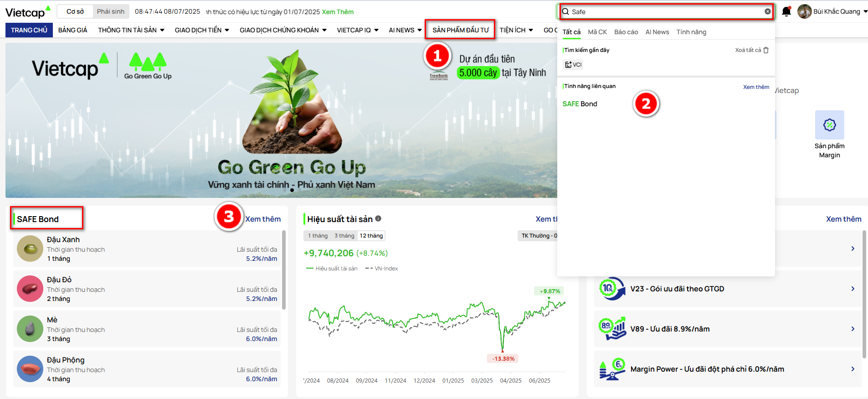This screenshot has height=399, width=868.
Task: Click the banner carousel dot indicator
Action: tap(292, 190)
